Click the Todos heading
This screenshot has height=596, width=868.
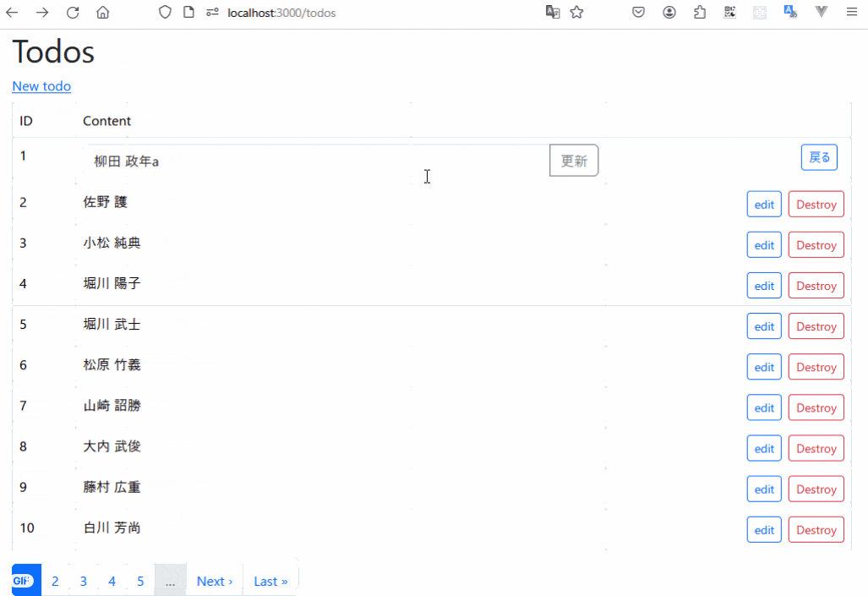[53, 52]
